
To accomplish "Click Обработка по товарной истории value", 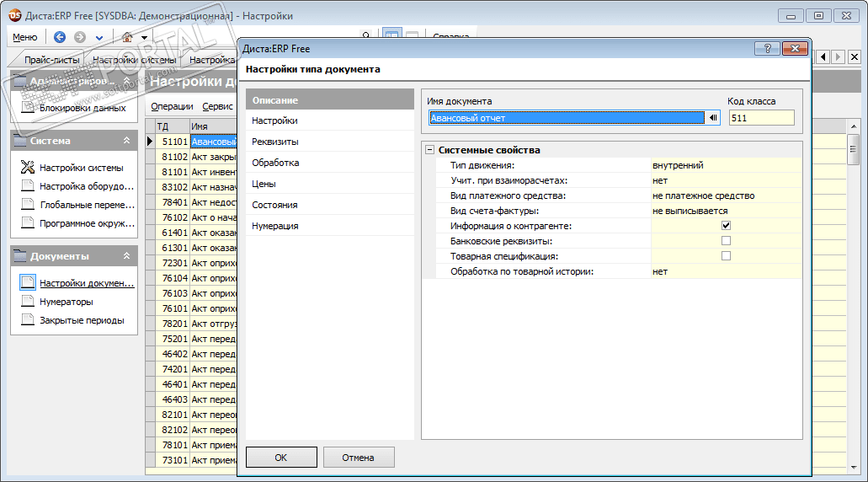I will coord(726,271).
